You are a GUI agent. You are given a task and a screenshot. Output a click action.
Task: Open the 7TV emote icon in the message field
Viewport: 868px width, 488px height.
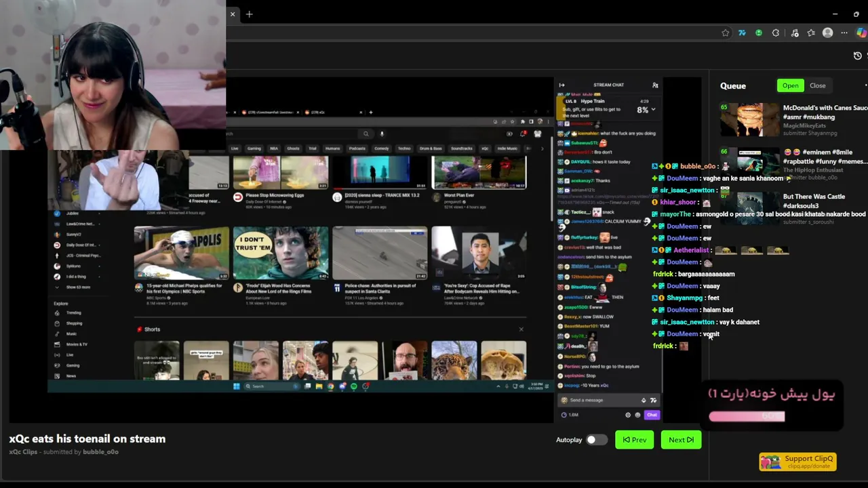click(x=653, y=400)
